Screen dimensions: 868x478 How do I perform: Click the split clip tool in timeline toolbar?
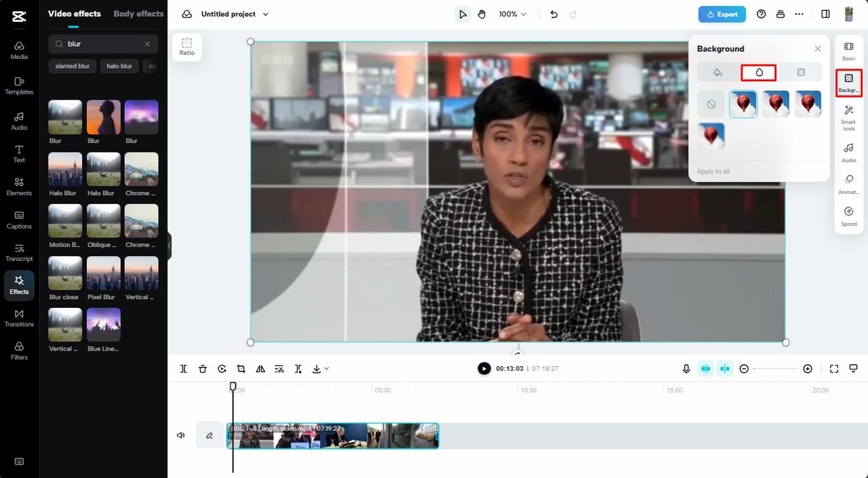184,369
